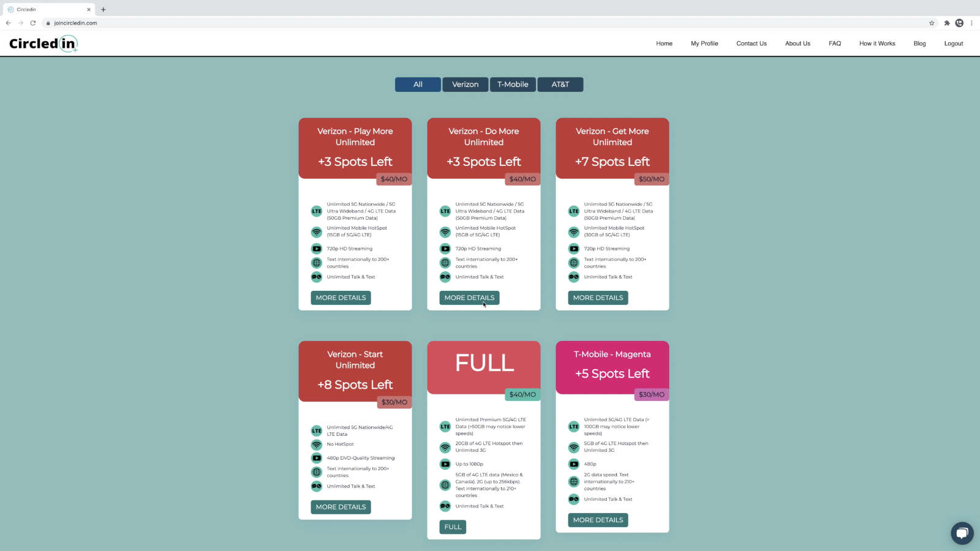Open the How it Works page
Viewport: 980px width, 551px height.
tap(876, 43)
